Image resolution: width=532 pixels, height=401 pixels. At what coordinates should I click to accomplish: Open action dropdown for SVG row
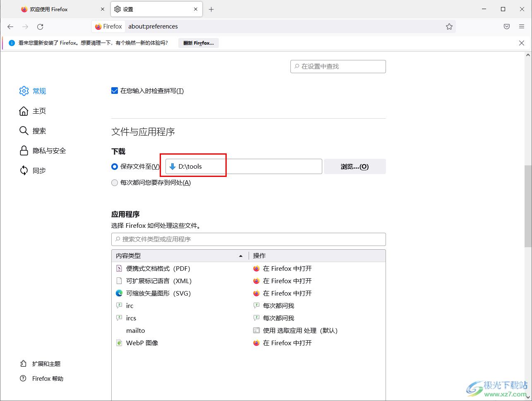coord(317,294)
